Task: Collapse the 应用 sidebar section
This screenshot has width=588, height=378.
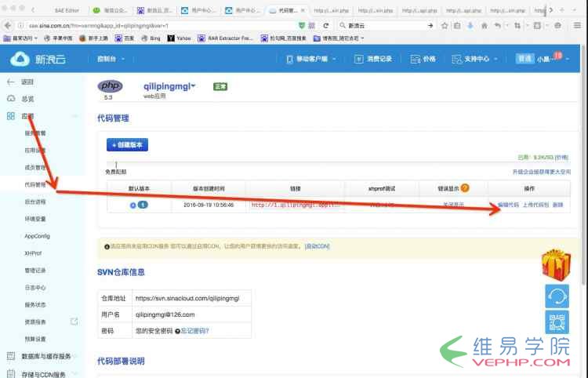Action: point(74,116)
